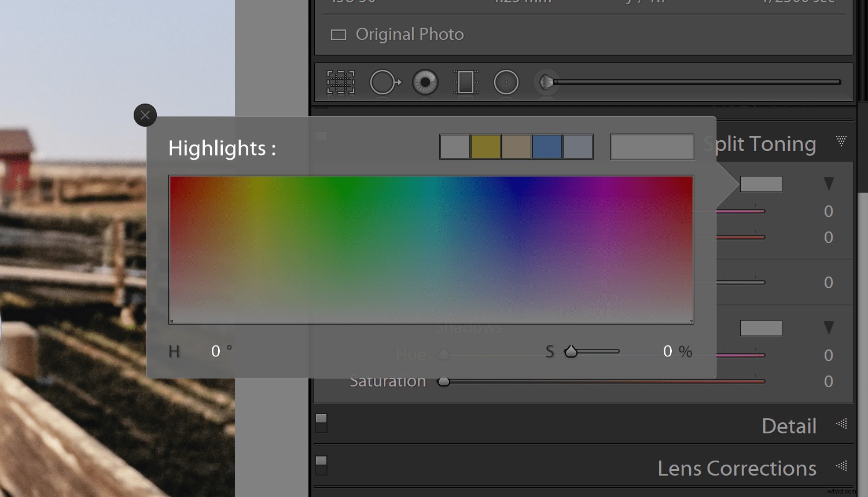Select the Radial Filter tool

coord(506,82)
